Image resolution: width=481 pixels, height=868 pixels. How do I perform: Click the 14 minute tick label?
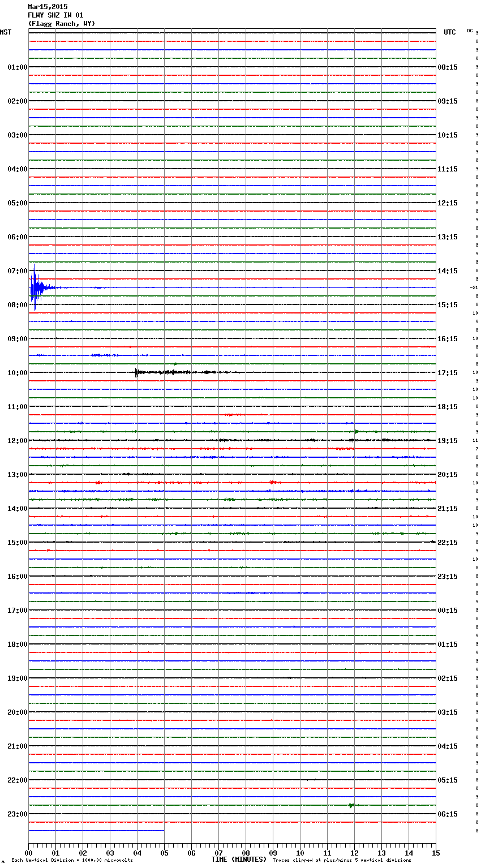tap(409, 853)
